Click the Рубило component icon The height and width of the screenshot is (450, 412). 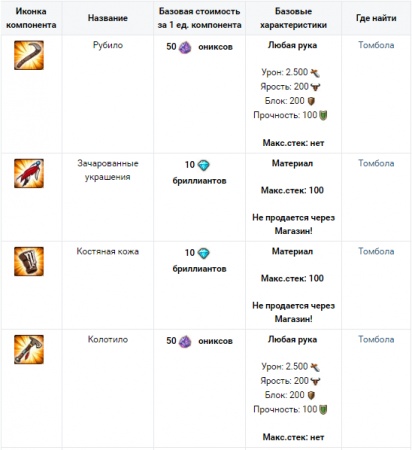[29, 55]
